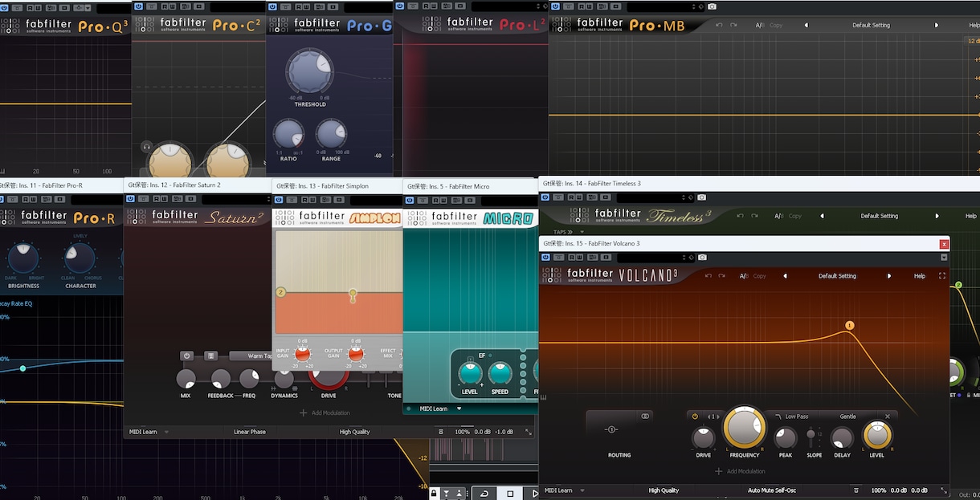Viewport: 980px width, 500px height.
Task: Open Default Setting preset menu in Volcano 3
Action: click(837, 276)
